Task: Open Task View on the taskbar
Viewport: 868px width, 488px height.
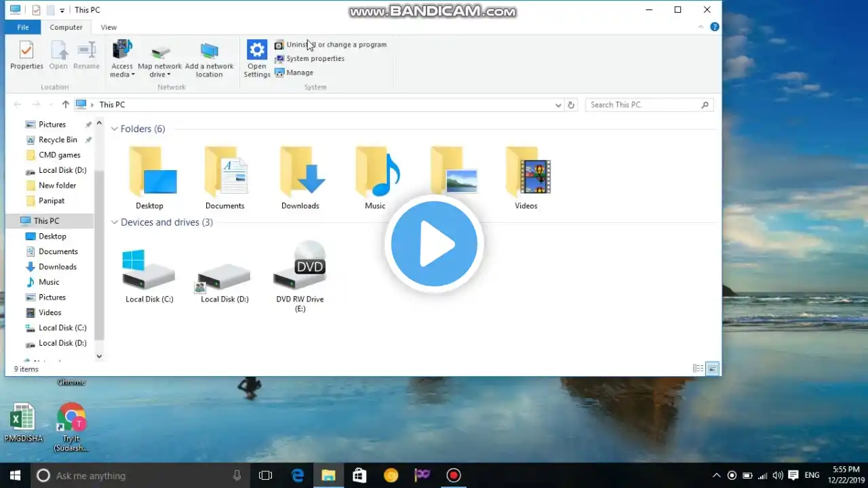Action: [265, 476]
